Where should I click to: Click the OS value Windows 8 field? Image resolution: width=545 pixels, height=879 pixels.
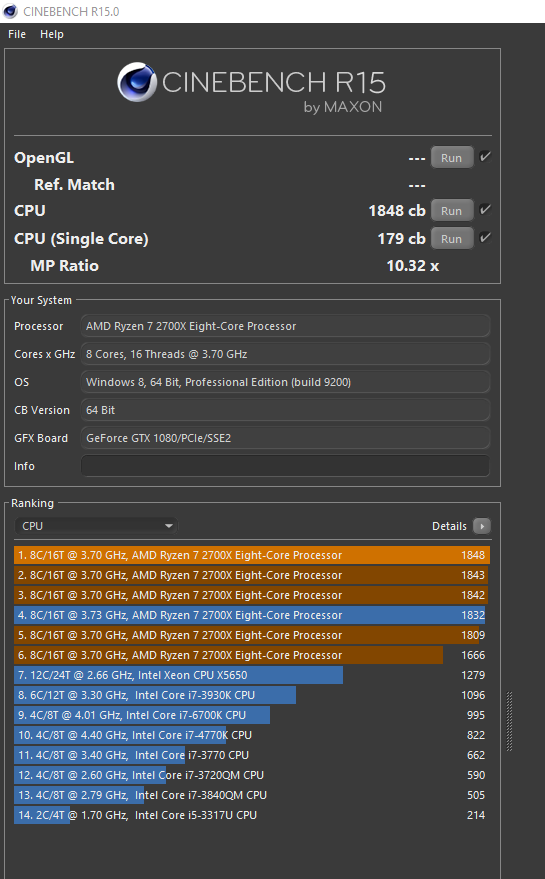click(x=285, y=382)
